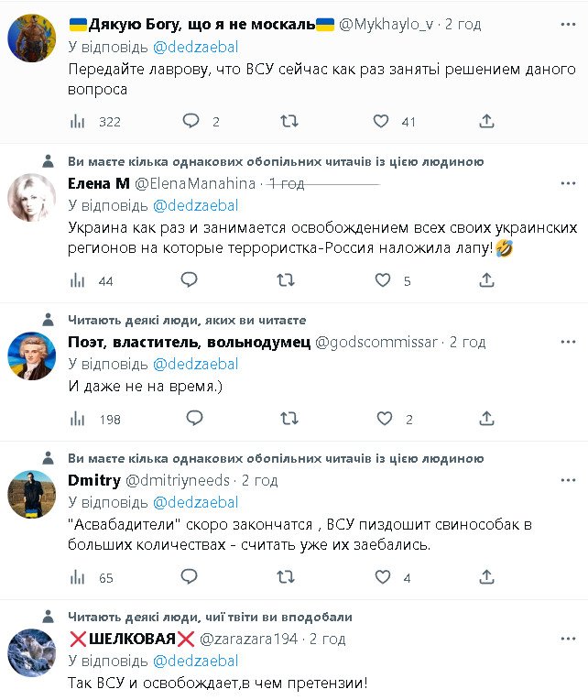Viewport: 588px width, 700px height.
Task: View analytics showing 322 views
Action: (79, 121)
